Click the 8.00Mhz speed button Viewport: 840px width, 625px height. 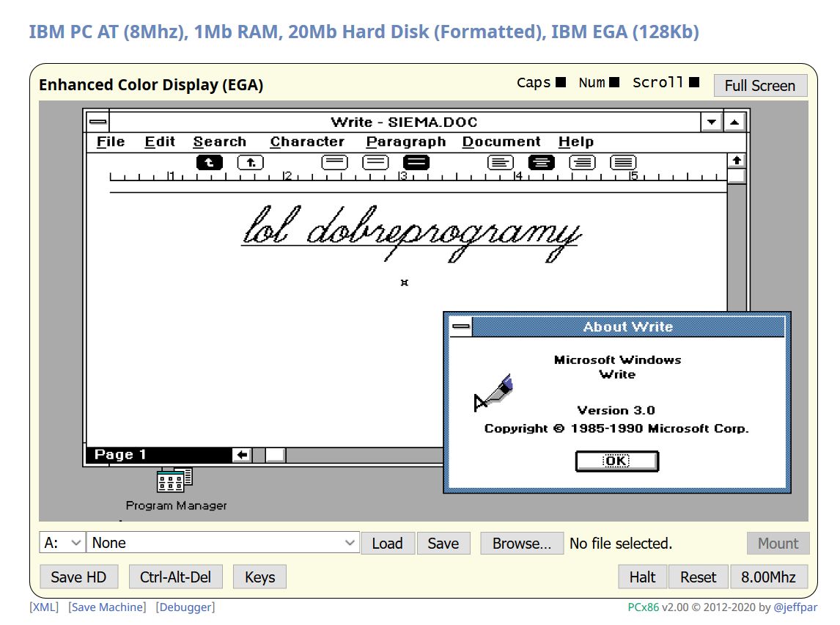[x=768, y=577]
